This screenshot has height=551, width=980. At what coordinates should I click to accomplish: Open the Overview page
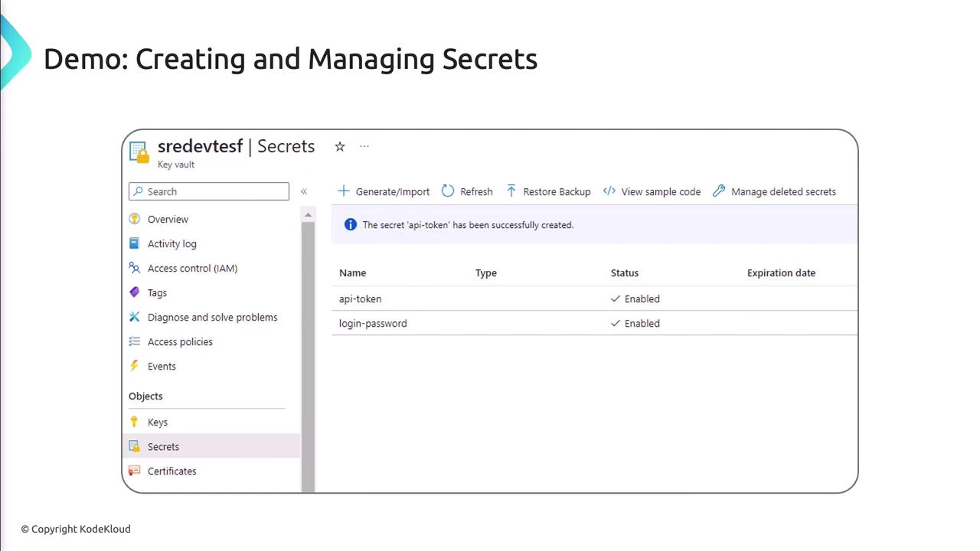168,220
